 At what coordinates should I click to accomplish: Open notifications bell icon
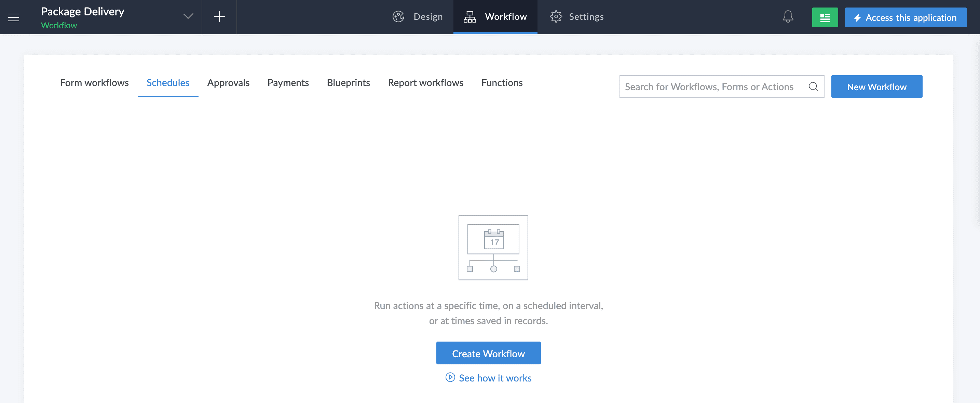tap(788, 17)
